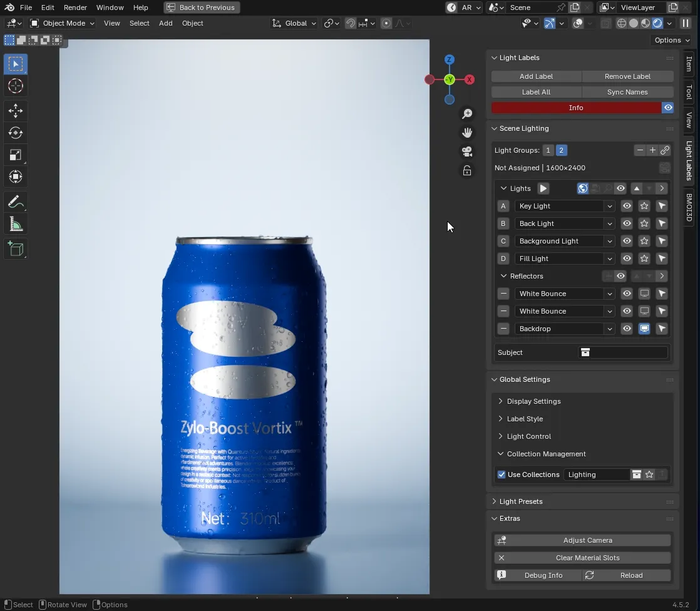Toggle the Info label visibility eye
Viewport: 700px width, 611px height.
[668, 108]
